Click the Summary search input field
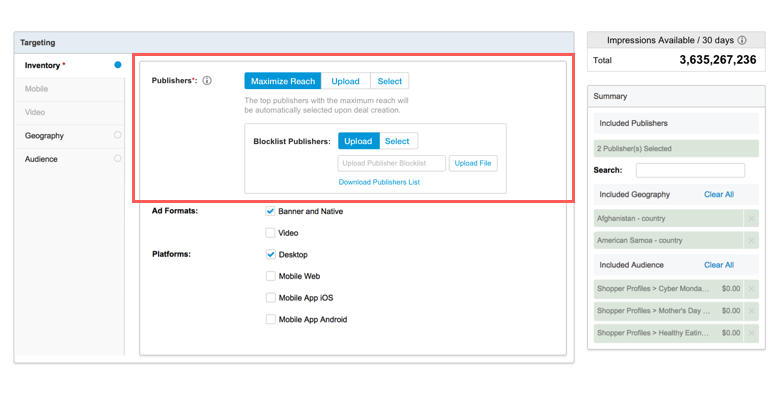783x400 pixels. tap(690, 171)
